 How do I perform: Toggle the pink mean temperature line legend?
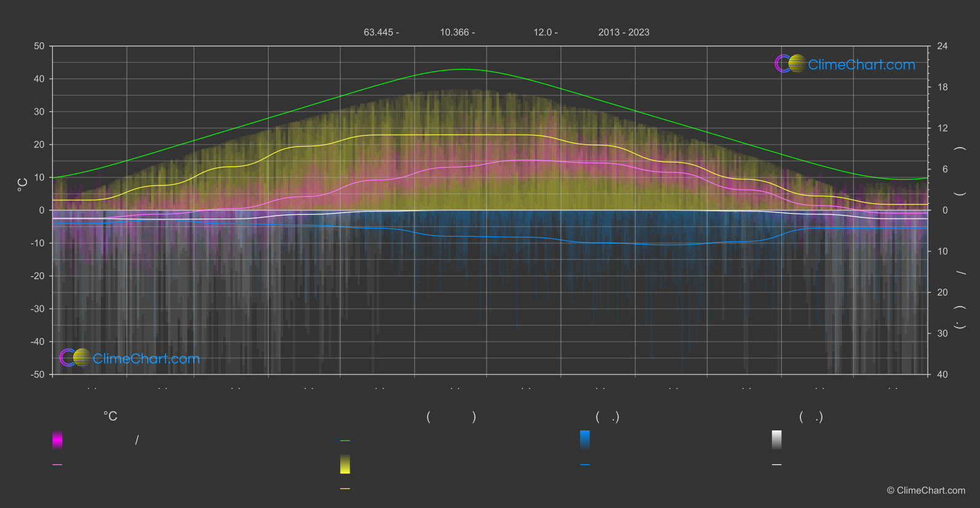[57, 465]
